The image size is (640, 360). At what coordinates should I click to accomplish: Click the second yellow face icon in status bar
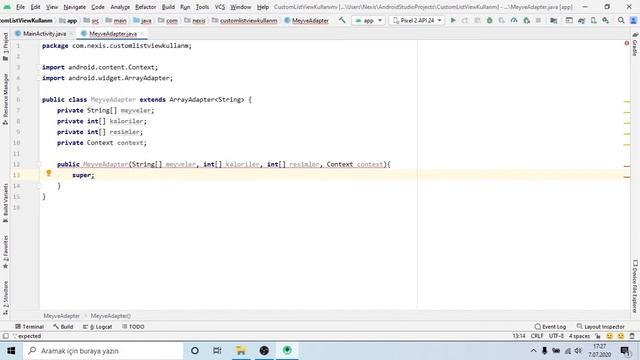click(621, 336)
